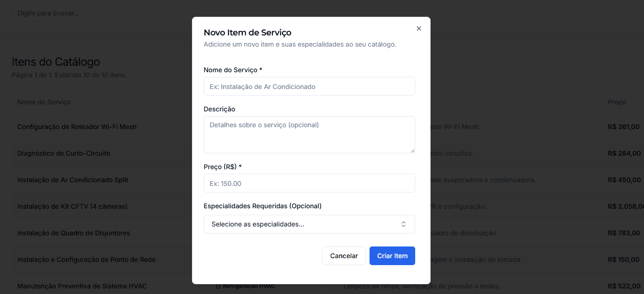Click the up-down chevron icon on specialties selector

pos(404,224)
